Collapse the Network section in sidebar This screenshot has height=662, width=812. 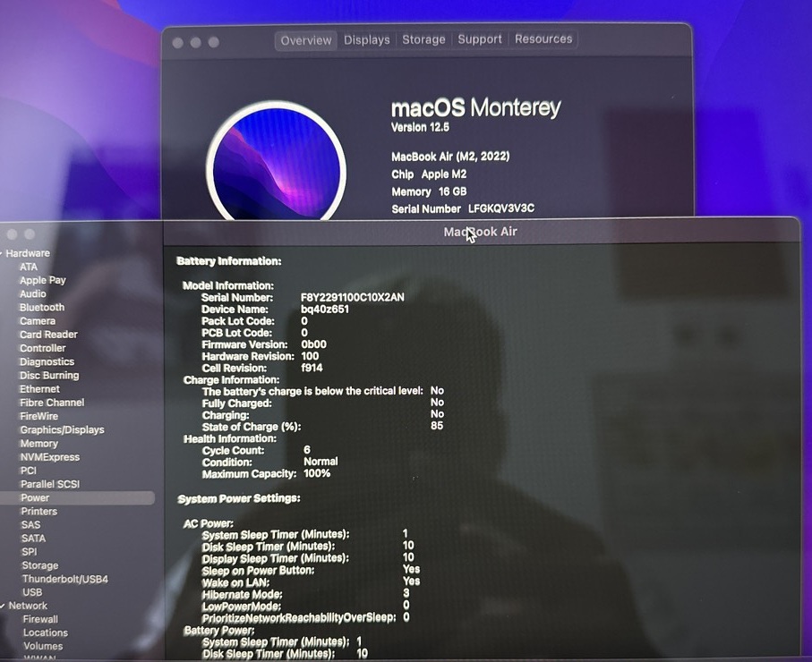3,606
